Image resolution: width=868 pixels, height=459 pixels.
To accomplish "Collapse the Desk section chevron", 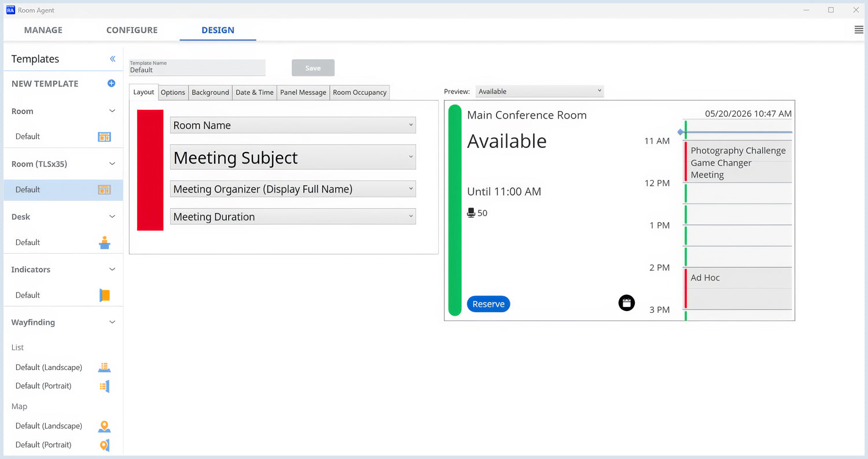I will click(112, 216).
